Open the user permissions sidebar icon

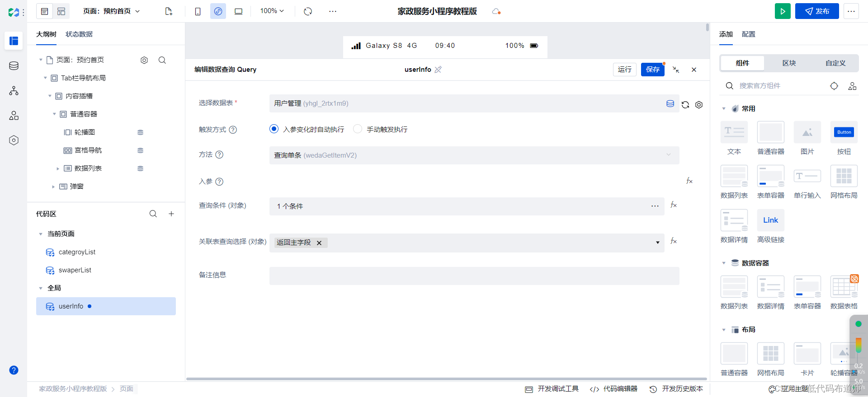pyautogui.click(x=14, y=116)
